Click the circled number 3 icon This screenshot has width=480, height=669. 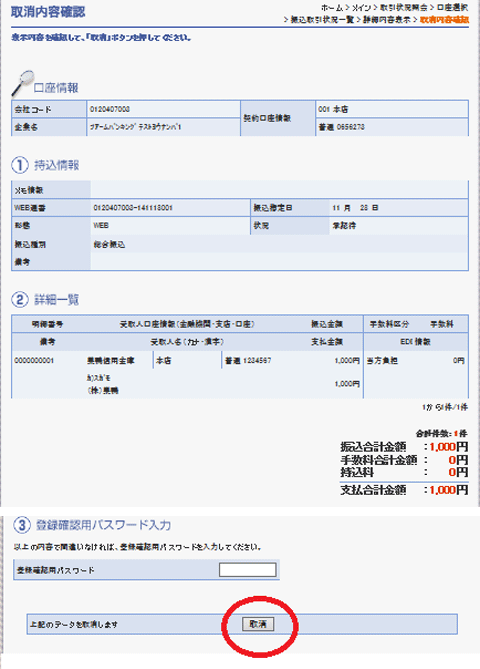point(22,525)
